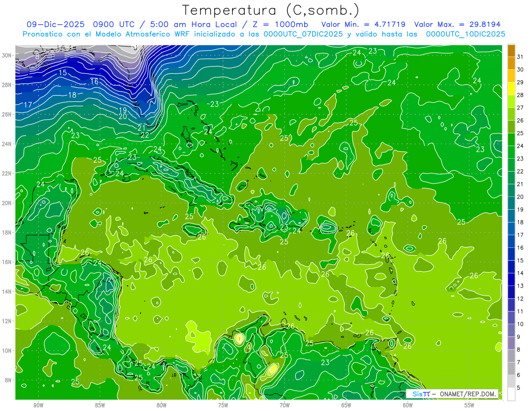Click the 12N latitude axis label
The image size is (532, 411).
click(7, 321)
